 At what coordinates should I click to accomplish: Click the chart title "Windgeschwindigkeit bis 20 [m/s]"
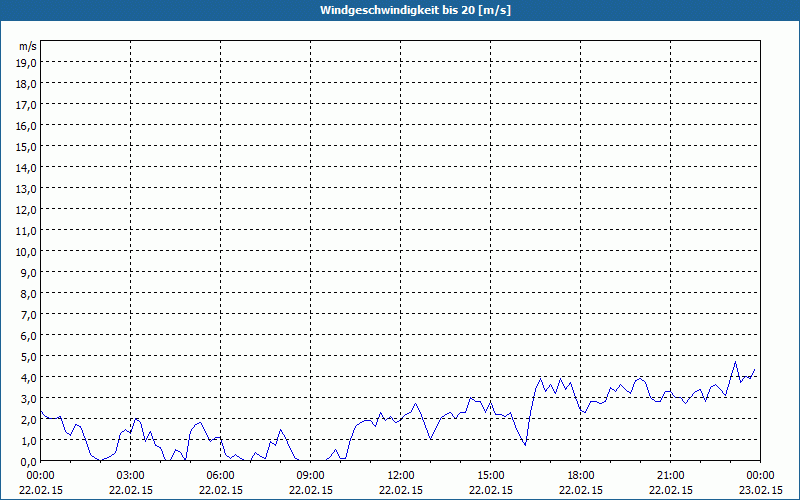click(x=415, y=10)
